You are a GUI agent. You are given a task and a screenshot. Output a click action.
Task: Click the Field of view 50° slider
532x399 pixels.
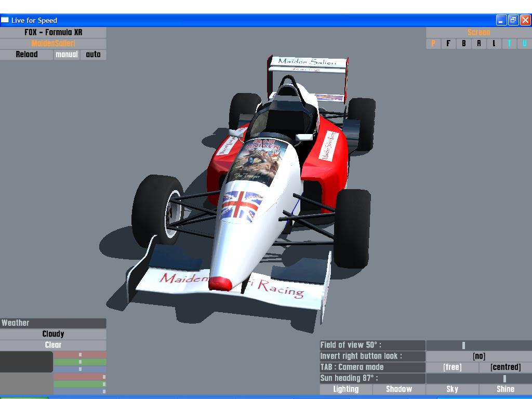(x=478, y=345)
